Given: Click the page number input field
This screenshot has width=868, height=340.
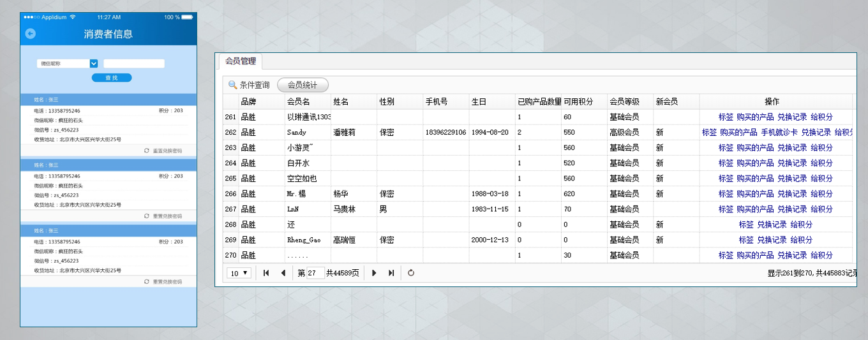Looking at the screenshot, I should [315, 273].
